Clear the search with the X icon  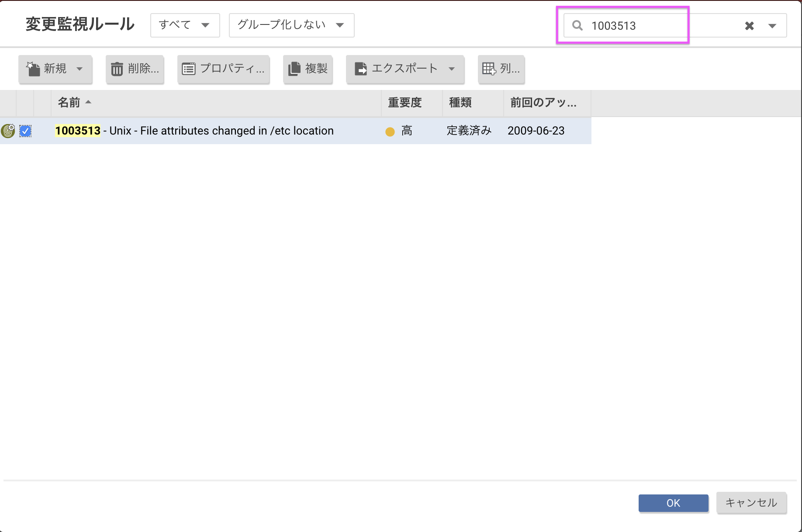point(749,25)
